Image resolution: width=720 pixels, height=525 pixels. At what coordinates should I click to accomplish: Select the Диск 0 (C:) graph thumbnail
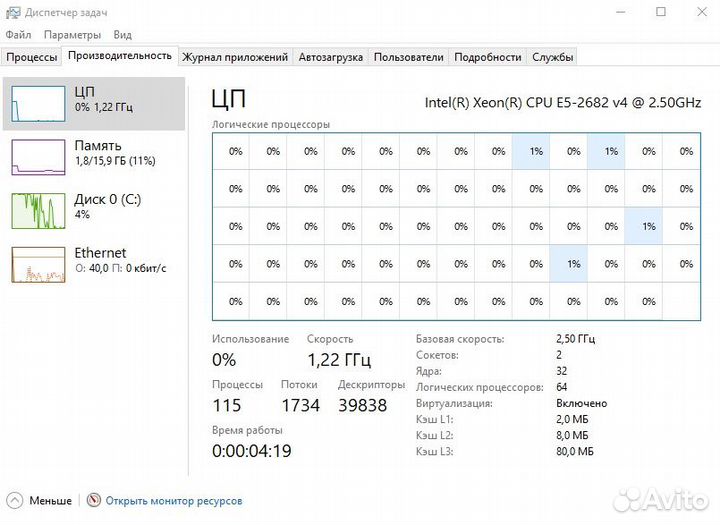[x=38, y=211]
